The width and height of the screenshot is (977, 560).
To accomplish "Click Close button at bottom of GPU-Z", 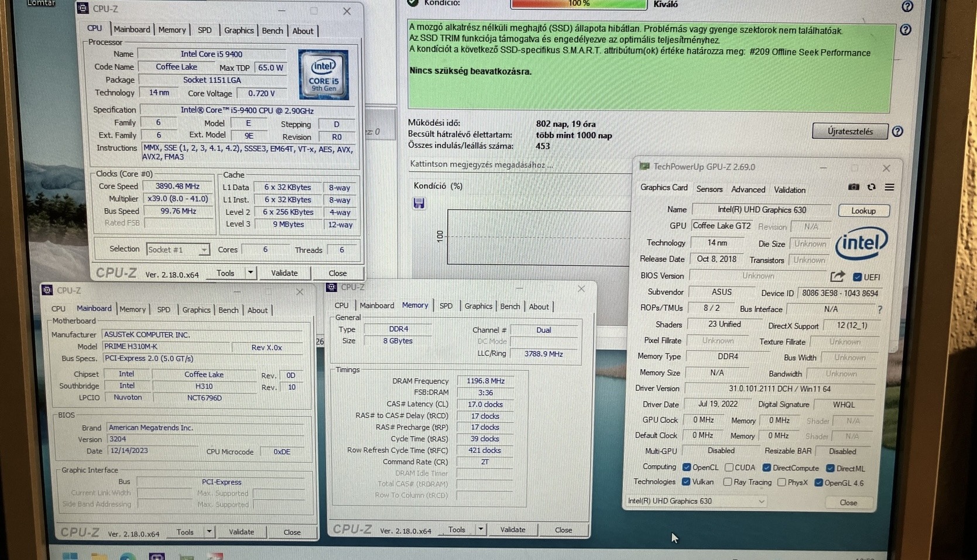I will point(848,503).
